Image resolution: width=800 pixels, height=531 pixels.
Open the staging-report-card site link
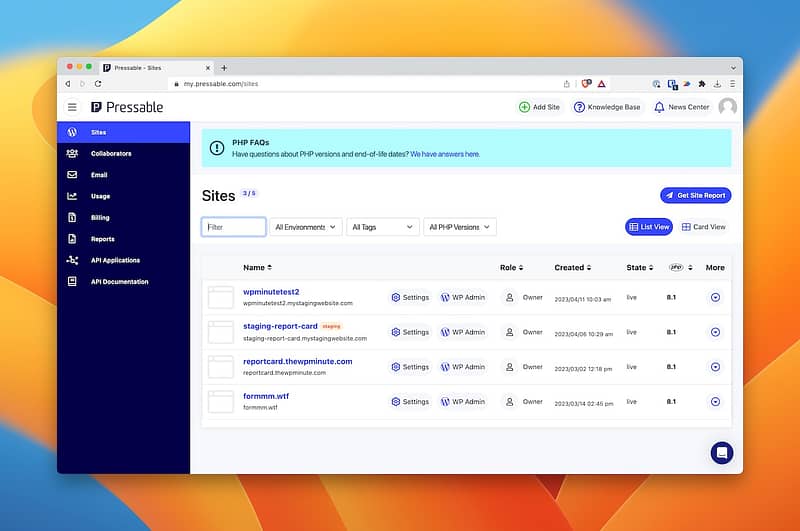click(x=280, y=326)
